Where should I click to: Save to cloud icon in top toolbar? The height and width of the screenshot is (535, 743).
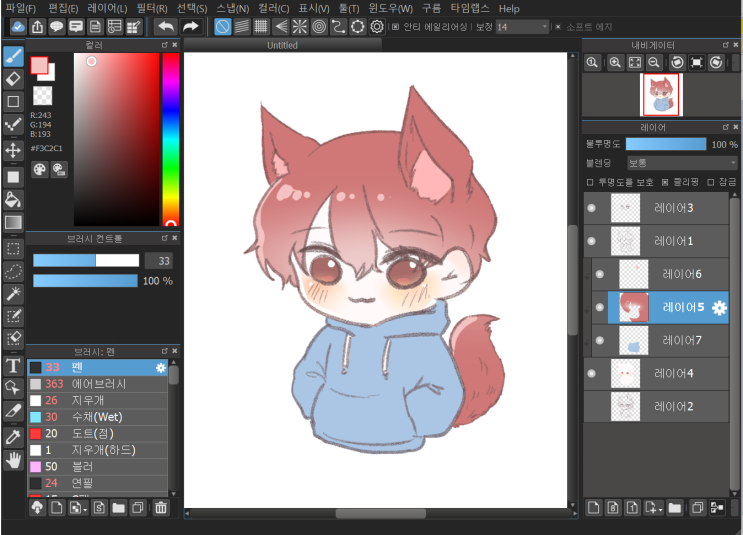pos(18,27)
